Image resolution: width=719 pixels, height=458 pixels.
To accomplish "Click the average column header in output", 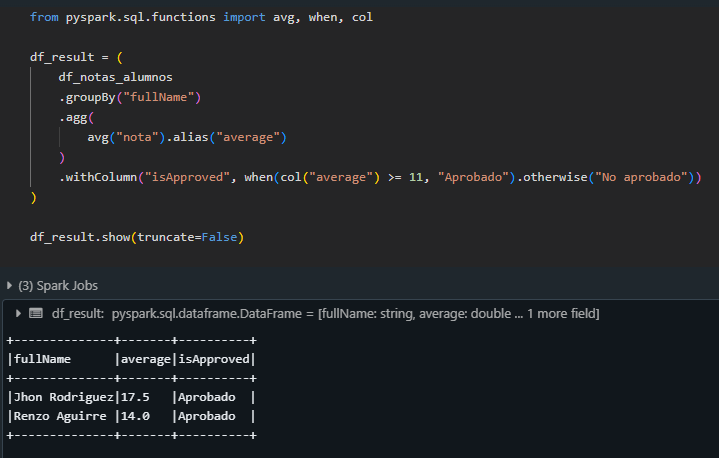I will tap(145, 359).
